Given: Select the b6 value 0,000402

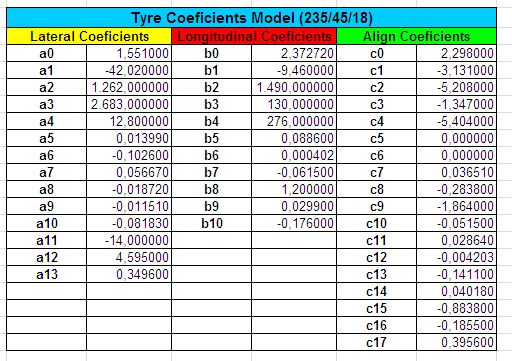Looking at the screenshot, I should coord(294,155).
